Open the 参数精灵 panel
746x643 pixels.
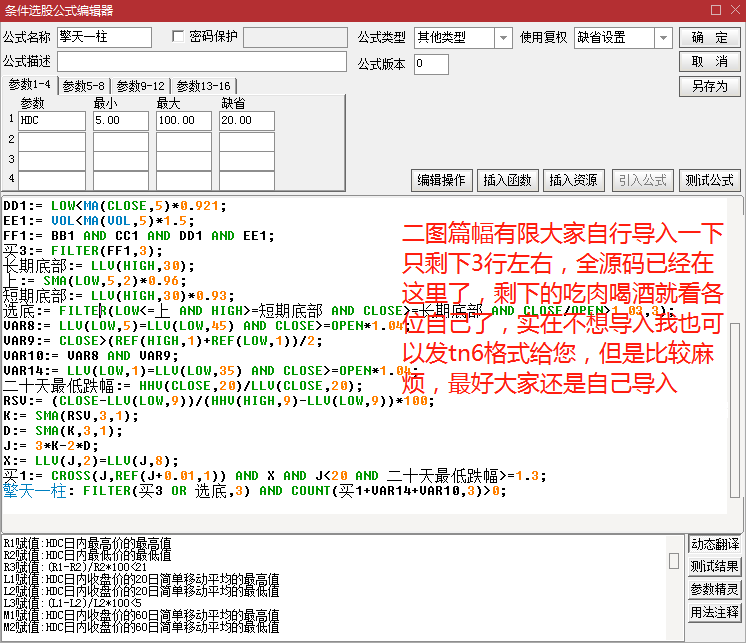[x=715, y=589]
